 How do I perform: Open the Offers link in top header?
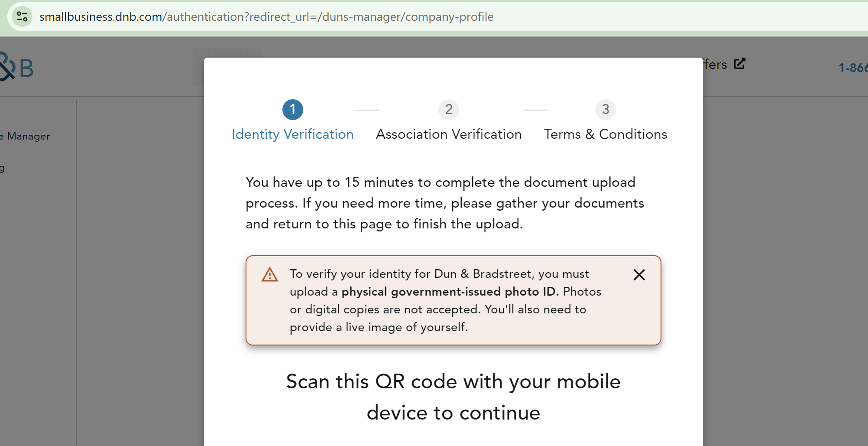point(715,65)
